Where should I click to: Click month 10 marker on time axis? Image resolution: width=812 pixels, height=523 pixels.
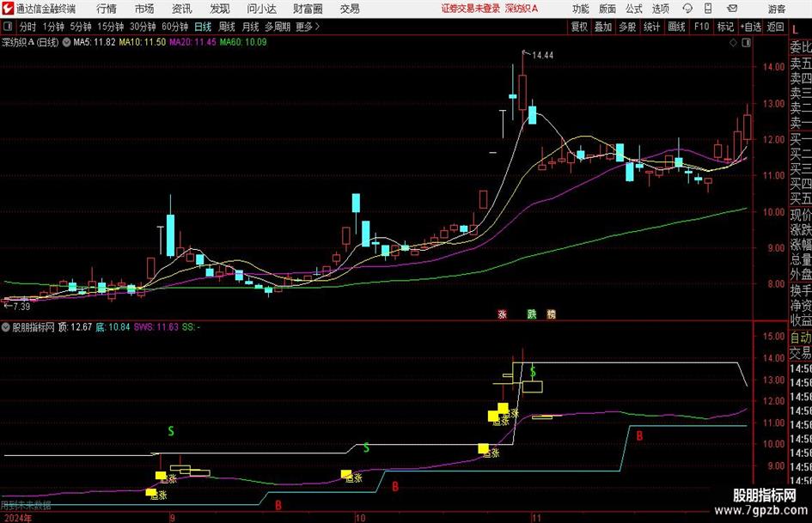point(360,519)
